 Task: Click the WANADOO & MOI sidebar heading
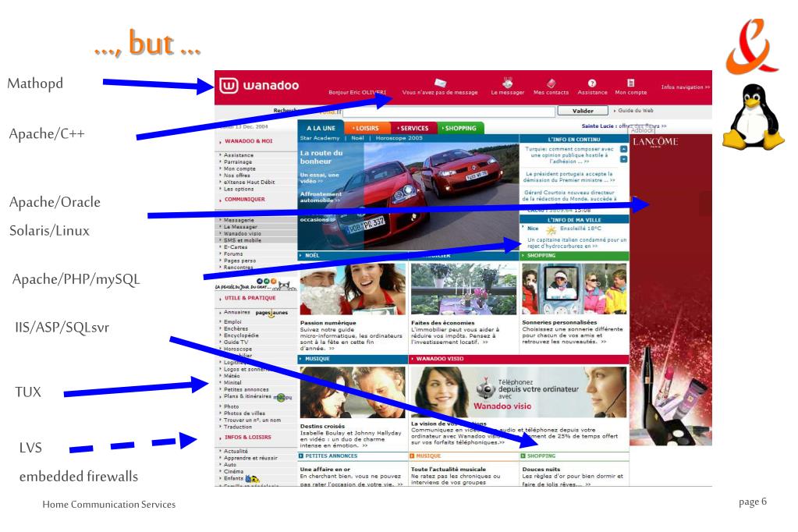(248, 141)
